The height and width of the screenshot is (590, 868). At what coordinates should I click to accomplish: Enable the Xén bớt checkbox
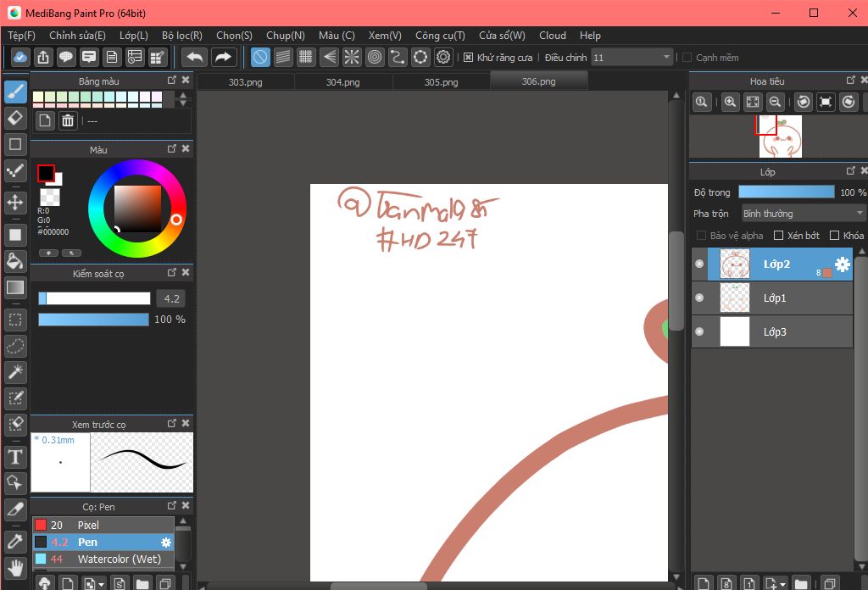point(778,236)
